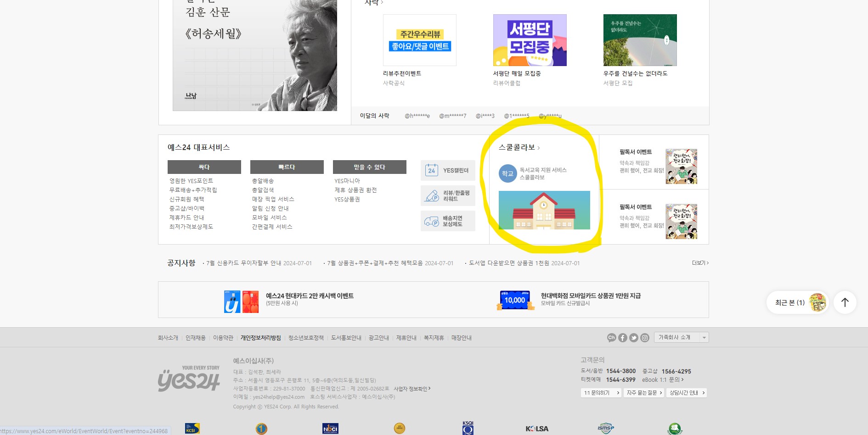Open the 김훈 산문 허송세월 banner image
The width and height of the screenshot is (868, 435).
(255, 55)
